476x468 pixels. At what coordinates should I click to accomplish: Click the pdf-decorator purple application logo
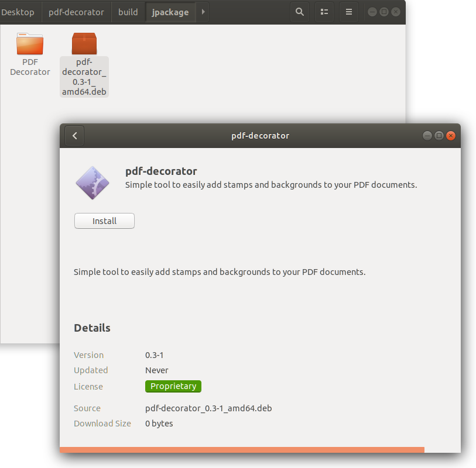coord(92,182)
